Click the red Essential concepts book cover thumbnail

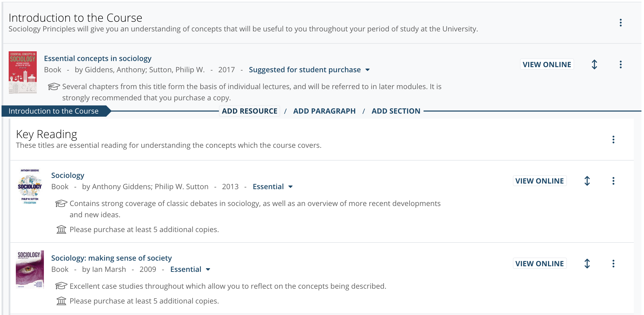(x=23, y=72)
